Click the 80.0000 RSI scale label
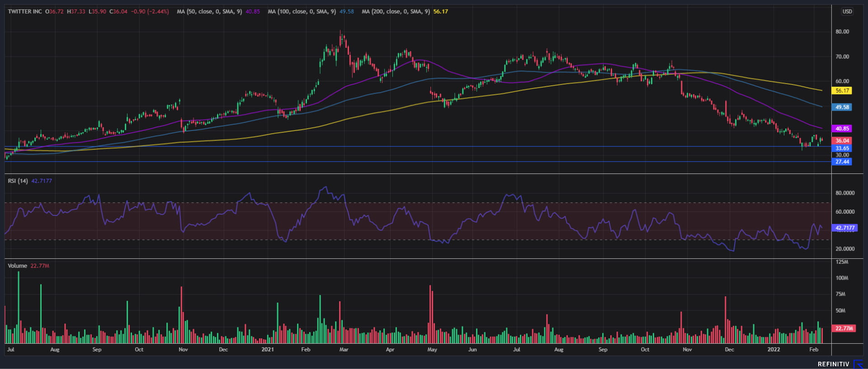868x369 pixels. (845, 193)
